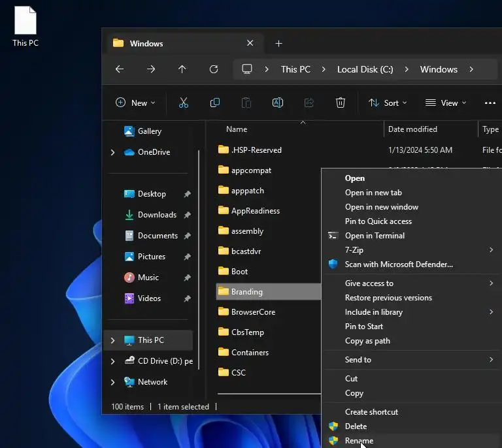Screen dimensions: 502x448
Task: Open the View dropdown
Action: [446, 103]
